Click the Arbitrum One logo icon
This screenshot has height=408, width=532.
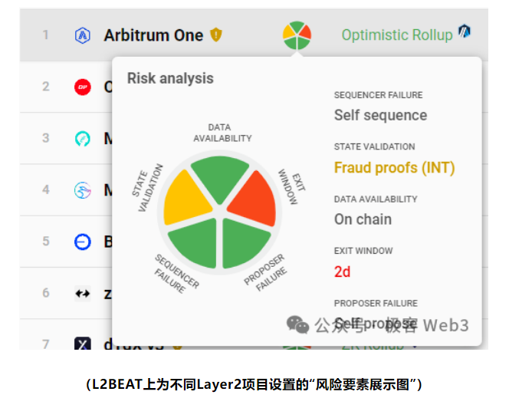pos(82,35)
